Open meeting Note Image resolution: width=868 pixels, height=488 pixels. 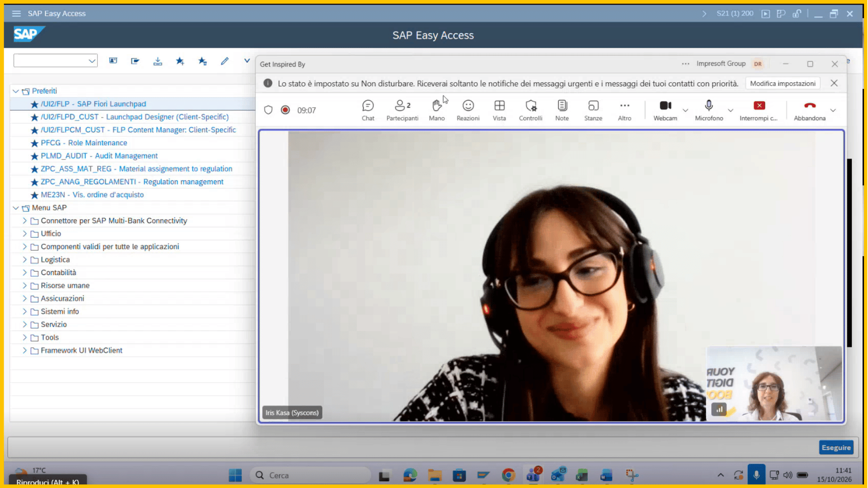tap(562, 110)
